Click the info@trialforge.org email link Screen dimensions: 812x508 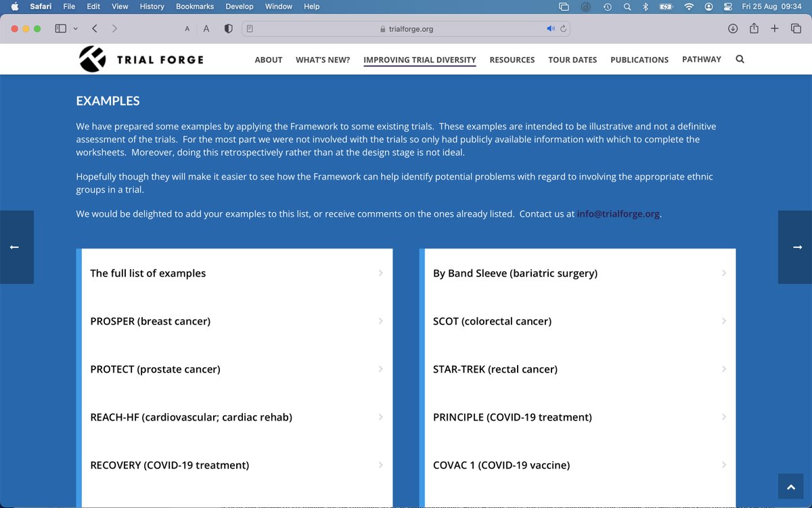coord(618,213)
